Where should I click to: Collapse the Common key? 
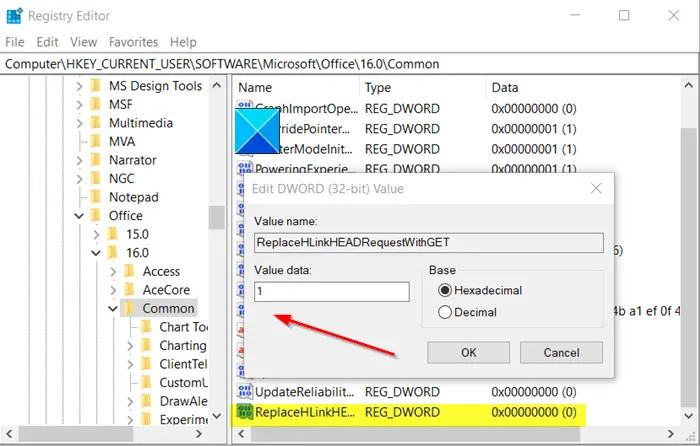click(x=113, y=308)
